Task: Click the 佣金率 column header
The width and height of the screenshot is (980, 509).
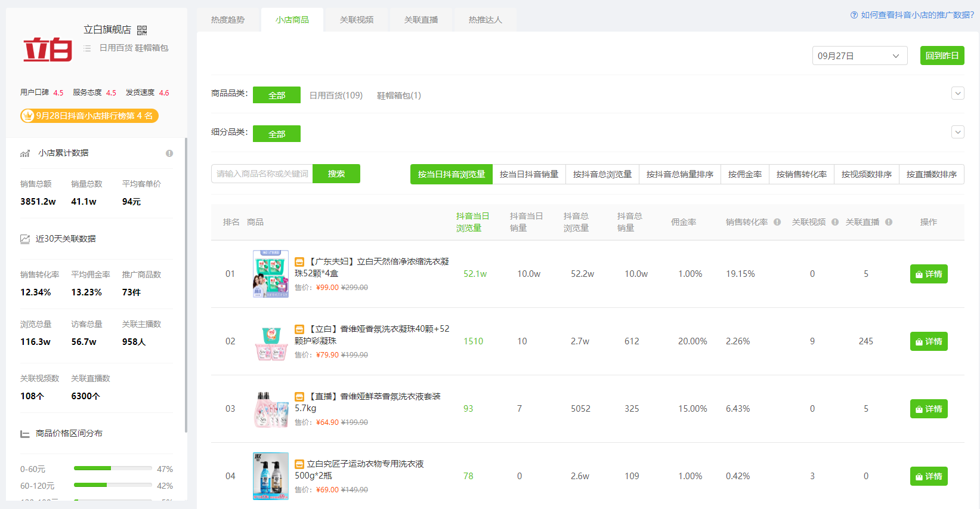Action: coord(684,222)
